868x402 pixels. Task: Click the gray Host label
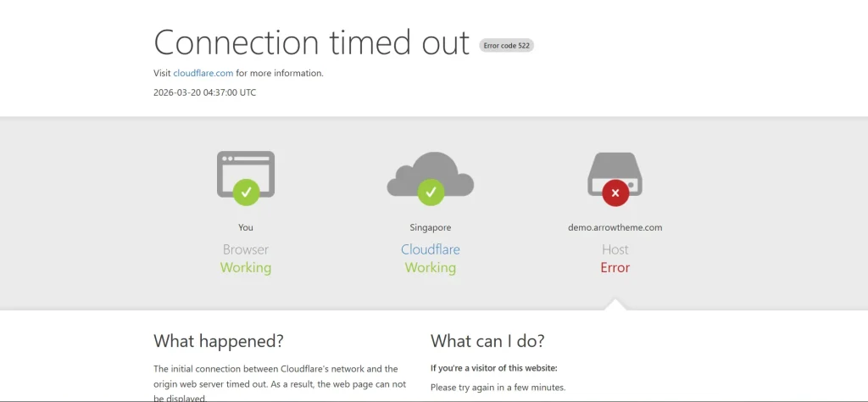[x=615, y=249]
